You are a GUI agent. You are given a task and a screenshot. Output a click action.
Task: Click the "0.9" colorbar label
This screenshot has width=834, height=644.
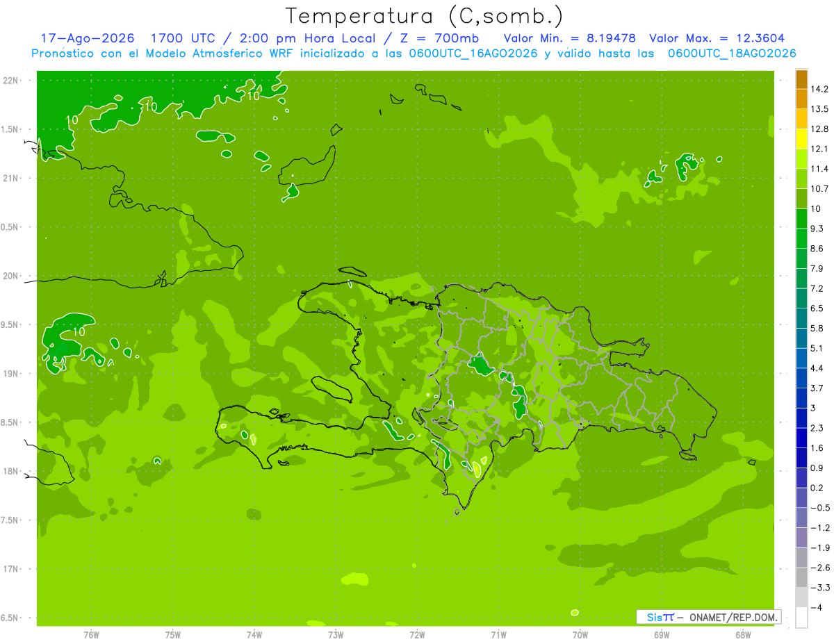pyautogui.click(x=817, y=468)
